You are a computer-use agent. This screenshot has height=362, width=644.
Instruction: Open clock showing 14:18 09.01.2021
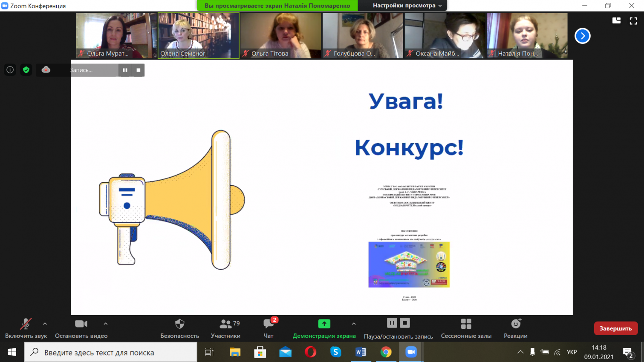tap(599, 352)
